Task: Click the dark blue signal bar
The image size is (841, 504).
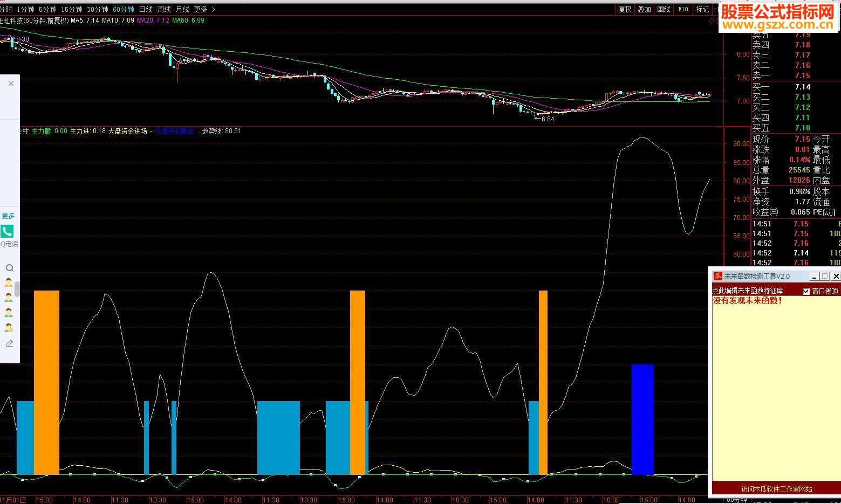Action: point(642,419)
